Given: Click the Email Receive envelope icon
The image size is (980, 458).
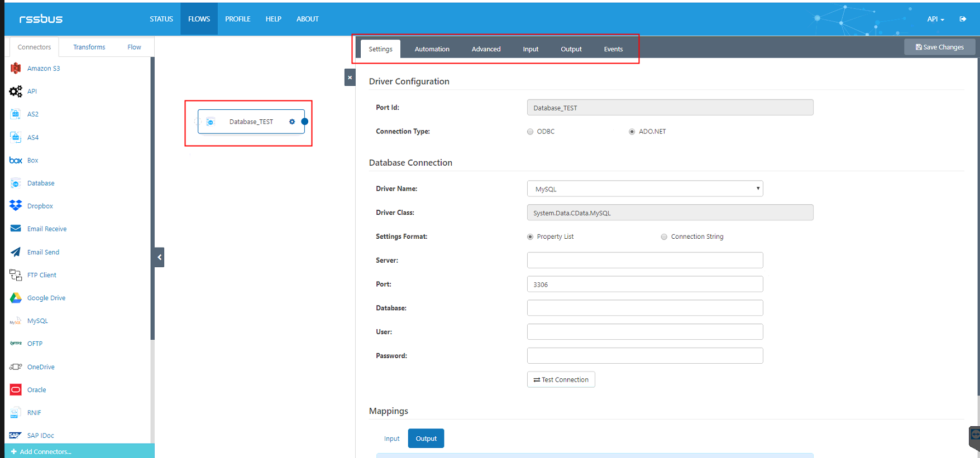Looking at the screenshot, I should [16, 229].
